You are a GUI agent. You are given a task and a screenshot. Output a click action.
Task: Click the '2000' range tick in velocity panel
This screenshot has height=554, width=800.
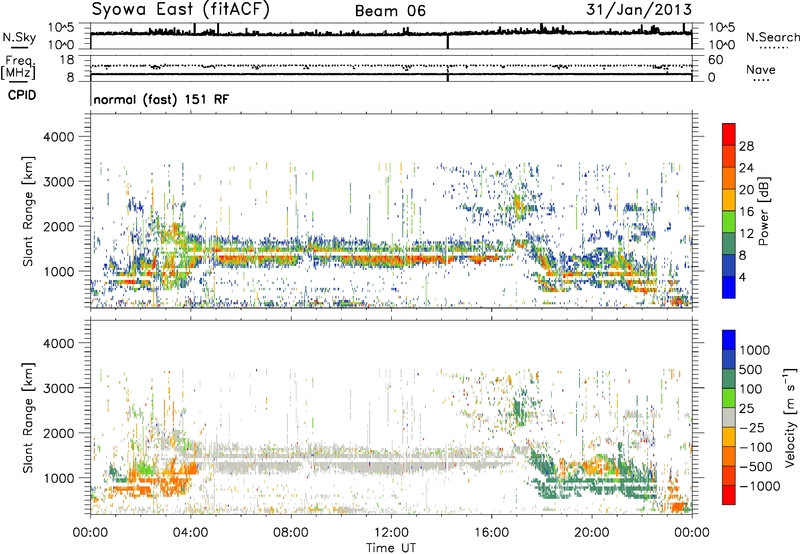(x=58, y=433)
